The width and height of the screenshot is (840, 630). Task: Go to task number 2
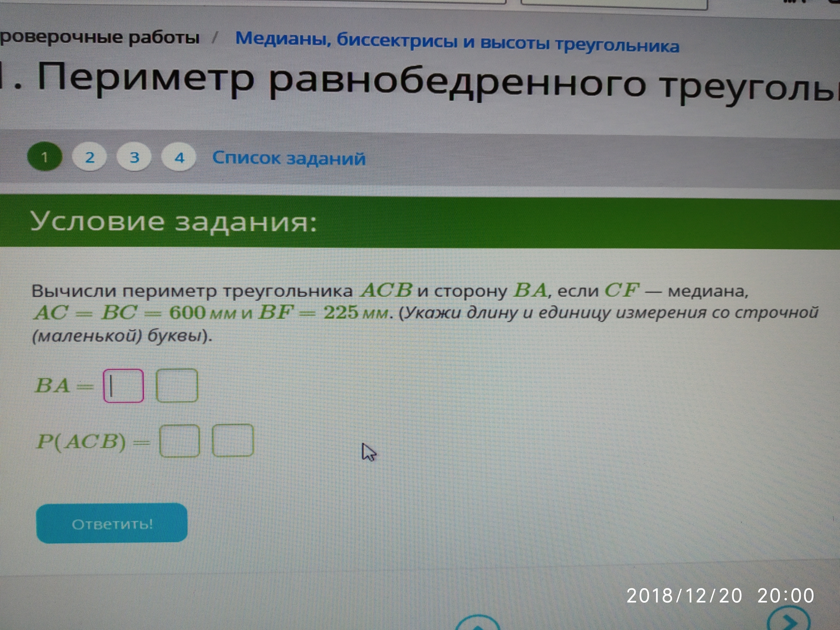(x=90, y=157)
